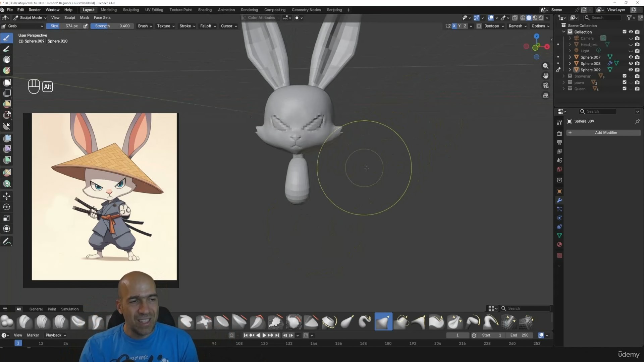The image size is (644, 362).
Task: Open the File menu
Action: (x=10, y=10)
